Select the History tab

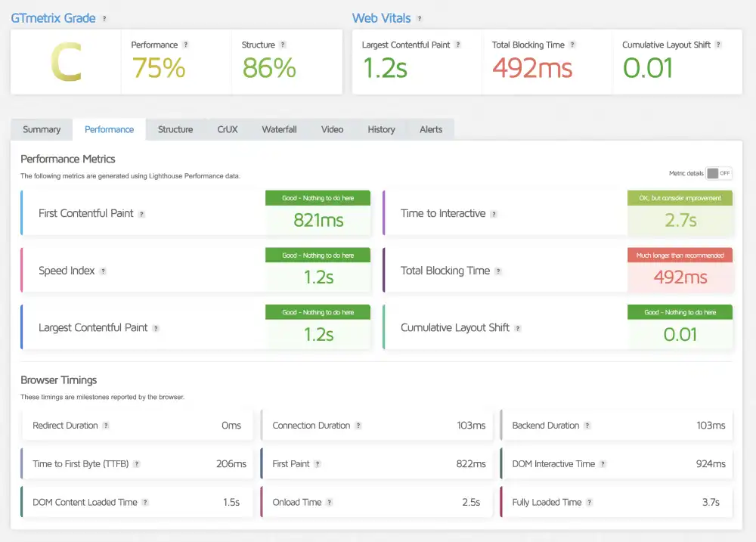[381, 129]
